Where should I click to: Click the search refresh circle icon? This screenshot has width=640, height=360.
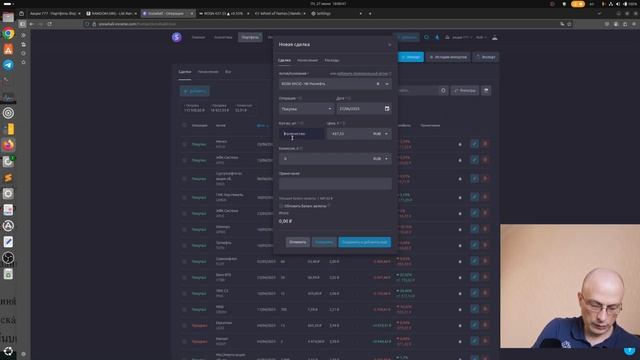click(x=443, y=90)
